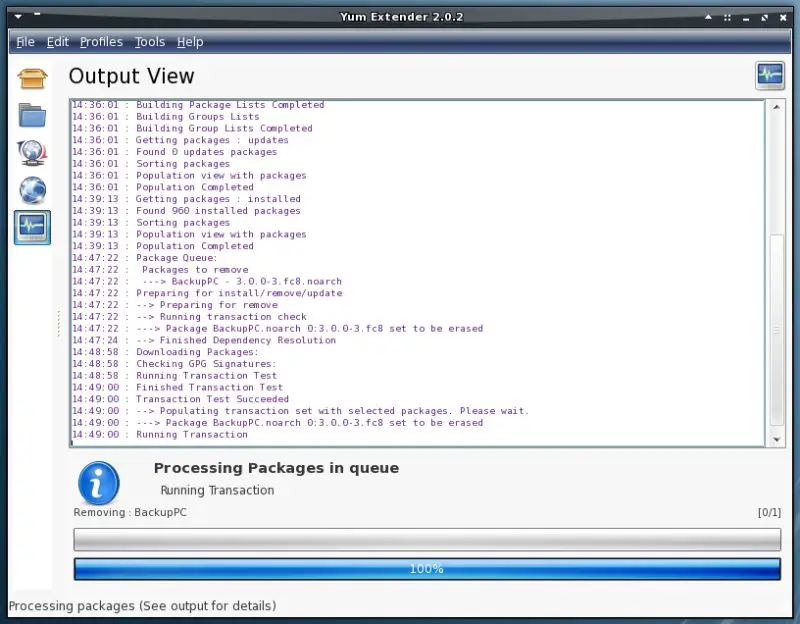Click 'Package Queue:' log line

(144, 258)
